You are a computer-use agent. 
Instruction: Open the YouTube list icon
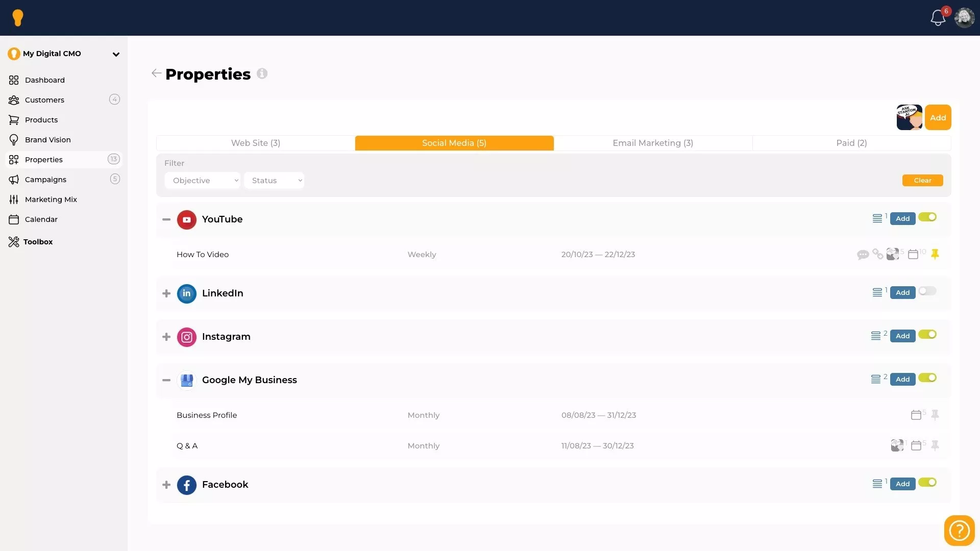click(x=877, y=219)
